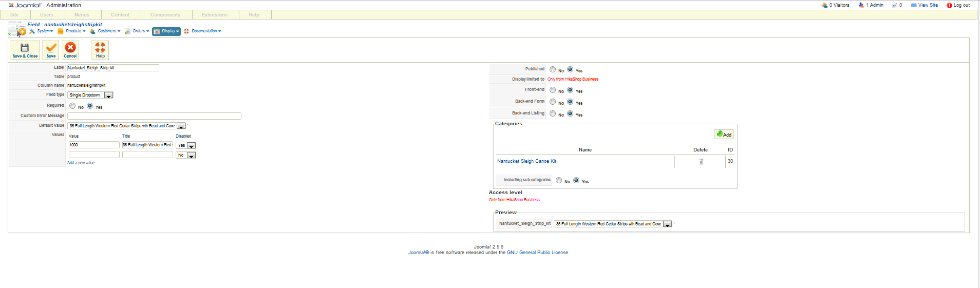This screenshot has width=980, height=288.
Task: Open the Help menu in top bar
Action: [254, 15]
